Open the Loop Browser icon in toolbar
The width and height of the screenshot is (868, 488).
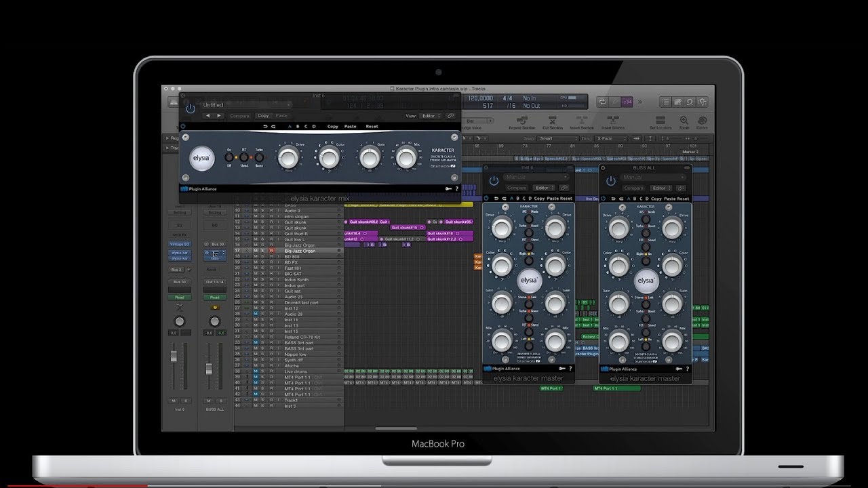tap(689, 102)
